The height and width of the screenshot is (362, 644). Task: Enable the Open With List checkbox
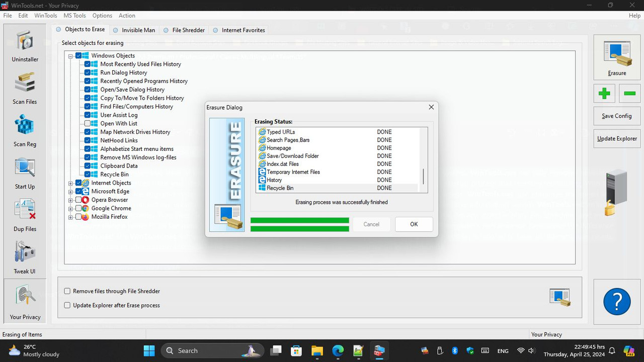coord(88,123)
